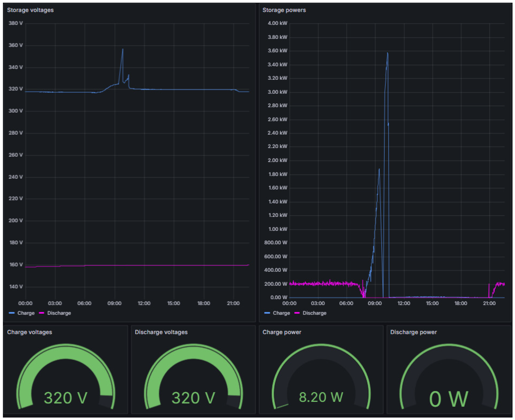Toggle Charge series in Storage powers legend
The width and height of the screenshot is (515, 420).
(x=281, y=313)
